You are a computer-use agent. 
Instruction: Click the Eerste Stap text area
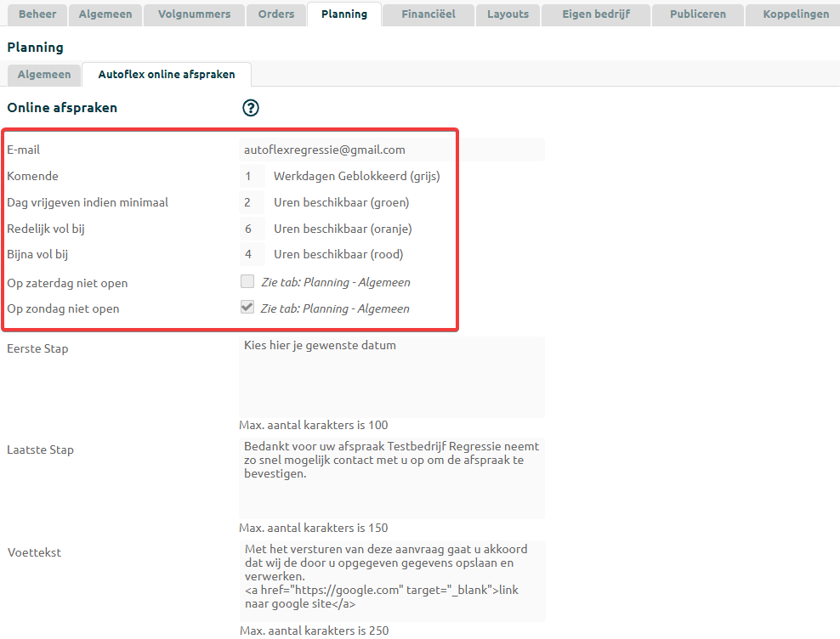click(392, 376)
